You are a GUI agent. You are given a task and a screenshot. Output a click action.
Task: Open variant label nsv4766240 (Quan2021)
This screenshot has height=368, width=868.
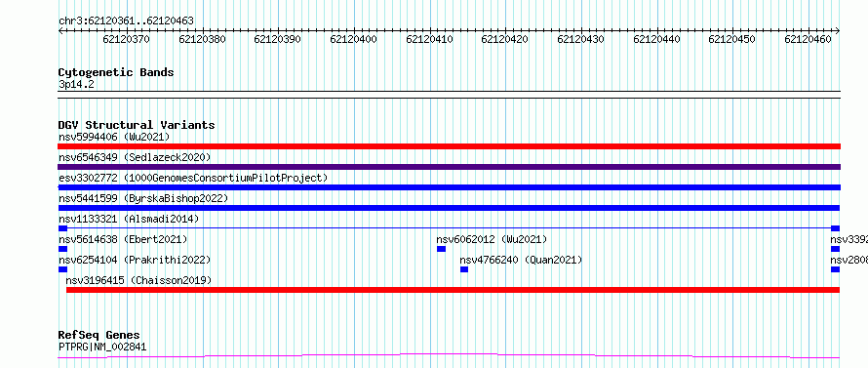pos(521,260)
